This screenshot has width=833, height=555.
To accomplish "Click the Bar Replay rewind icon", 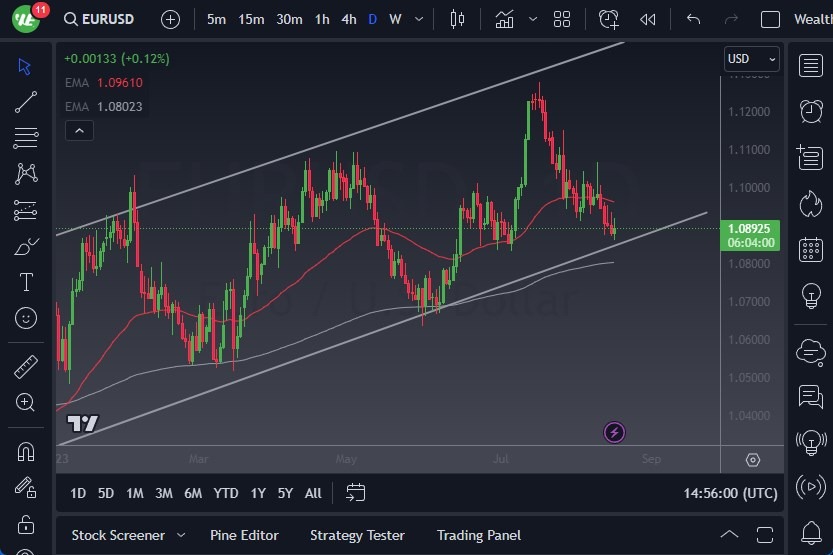I will coord(648,19).
